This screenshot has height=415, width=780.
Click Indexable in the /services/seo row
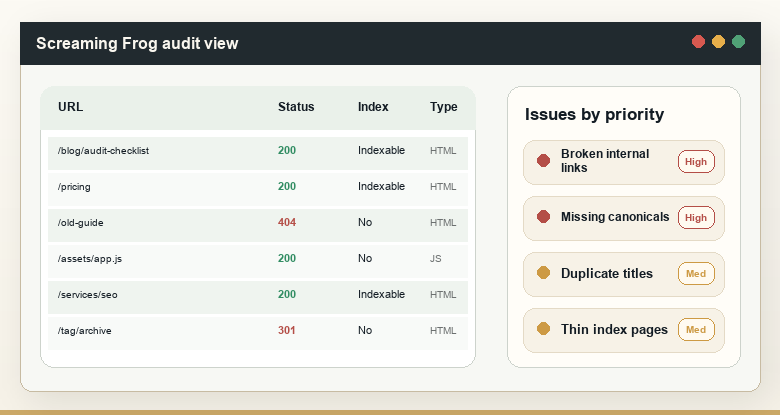tap(382, 294)
